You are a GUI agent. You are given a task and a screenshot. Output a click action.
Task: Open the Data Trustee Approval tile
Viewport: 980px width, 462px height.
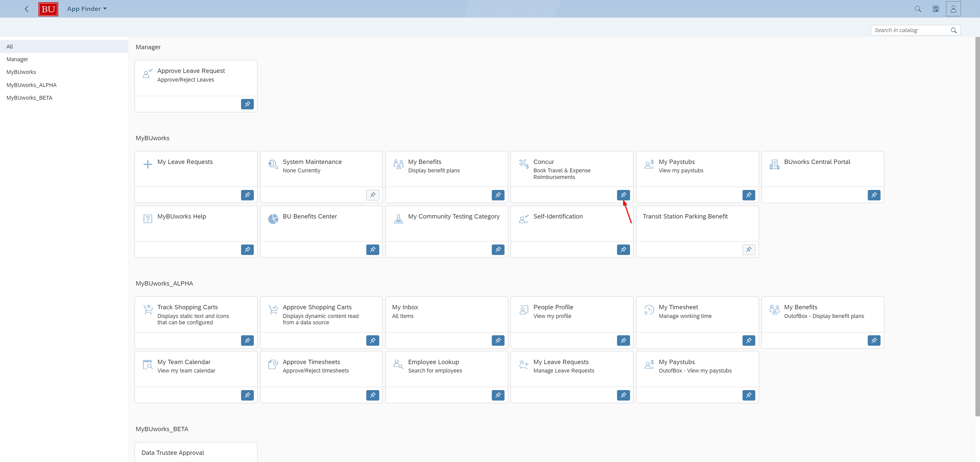tap(196, 453)
